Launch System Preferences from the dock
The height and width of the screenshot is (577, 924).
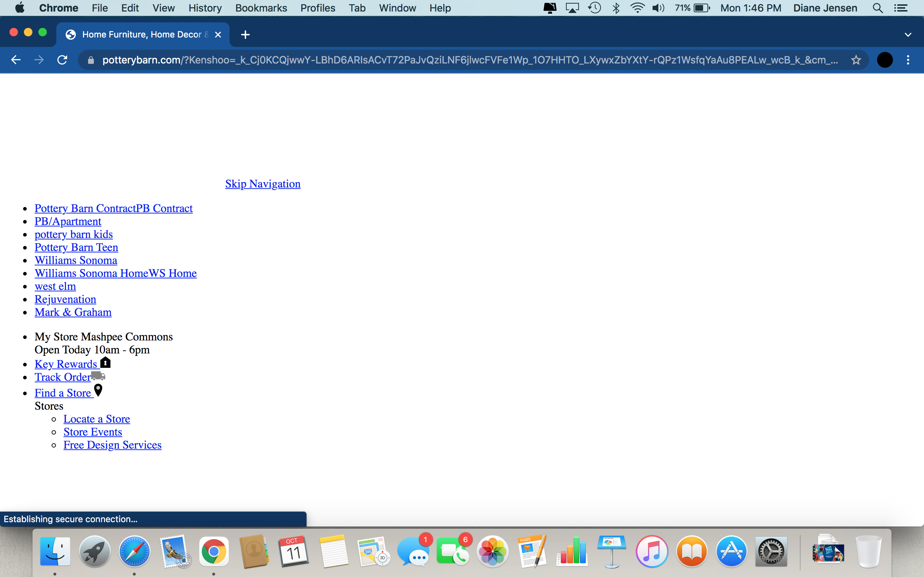click(x=771, y=551)
